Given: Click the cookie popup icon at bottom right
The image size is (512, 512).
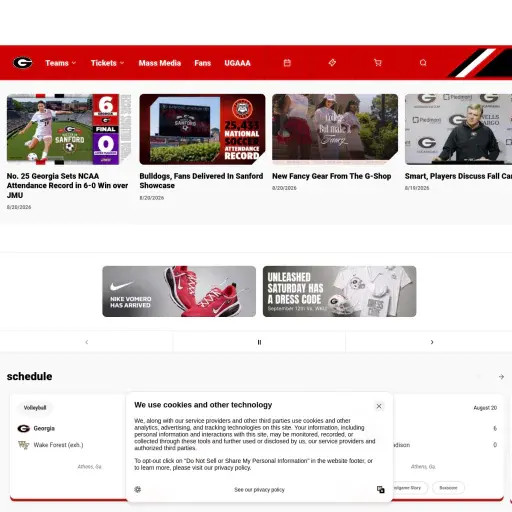Looking at the screenshot, I should click(x=381, y=489).
